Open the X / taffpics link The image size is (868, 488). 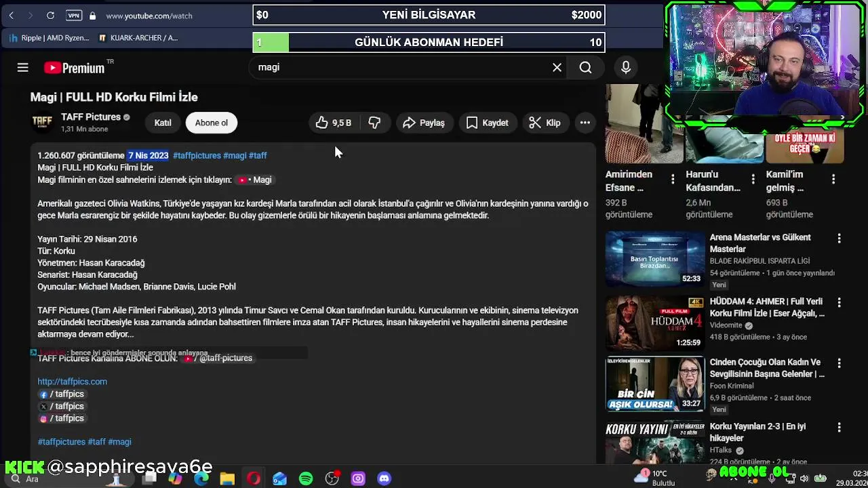tap(62, 406)
